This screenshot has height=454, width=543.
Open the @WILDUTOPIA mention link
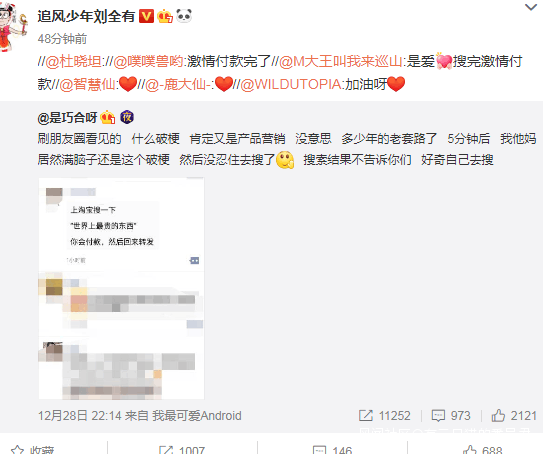291,84
